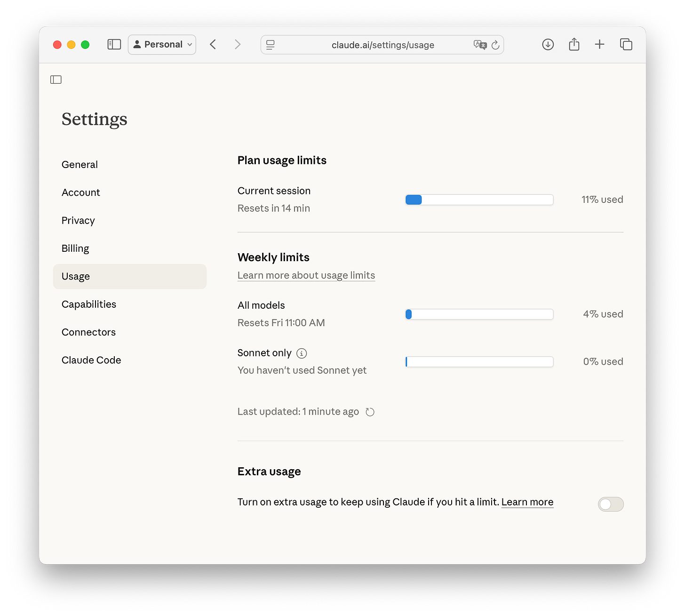Show the tab overview icon
The width and height of the screenshot is (685, 616).
click(x=626, y=44)
